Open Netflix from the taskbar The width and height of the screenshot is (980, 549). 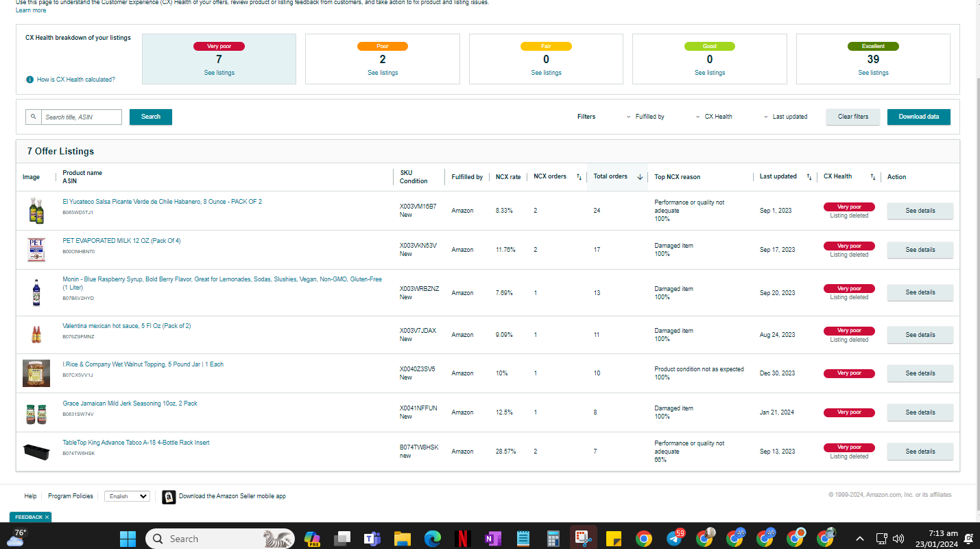(462, 539)
